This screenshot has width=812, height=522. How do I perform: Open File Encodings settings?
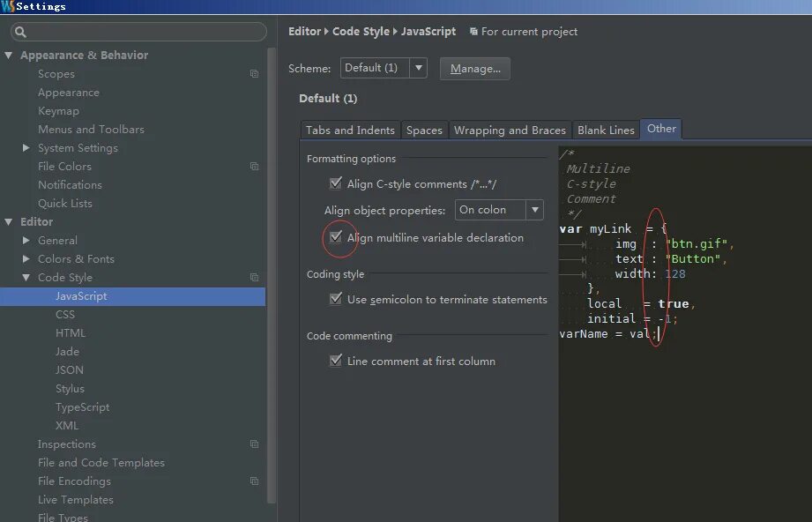point(74,481)
